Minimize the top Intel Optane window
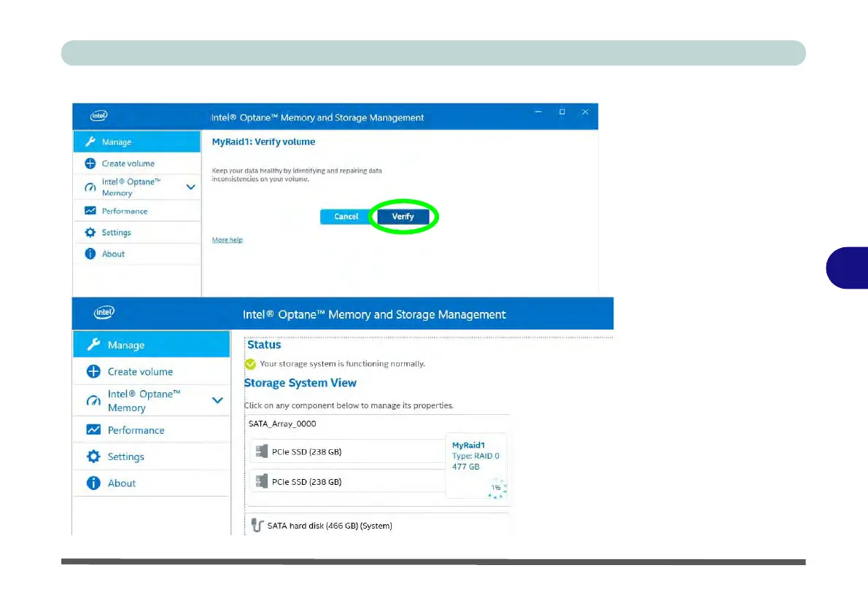 pos(538,112)
